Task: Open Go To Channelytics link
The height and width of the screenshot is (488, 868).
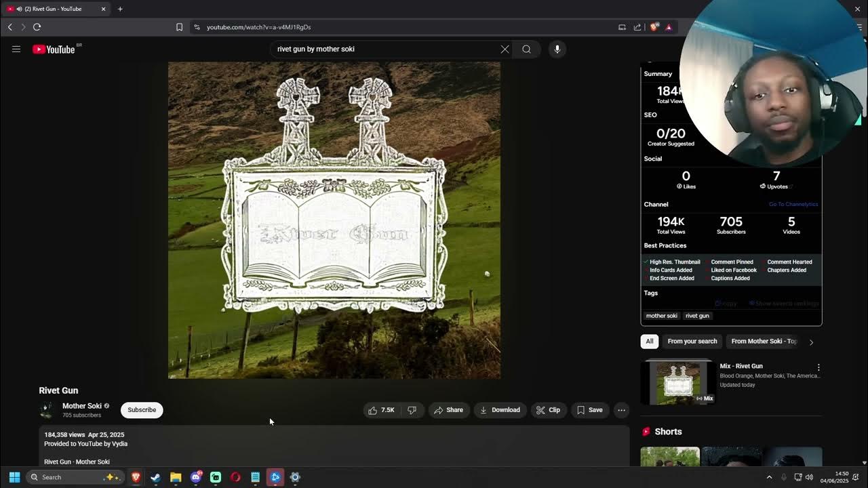Action: pyautogui.click(x=793, y=204)
